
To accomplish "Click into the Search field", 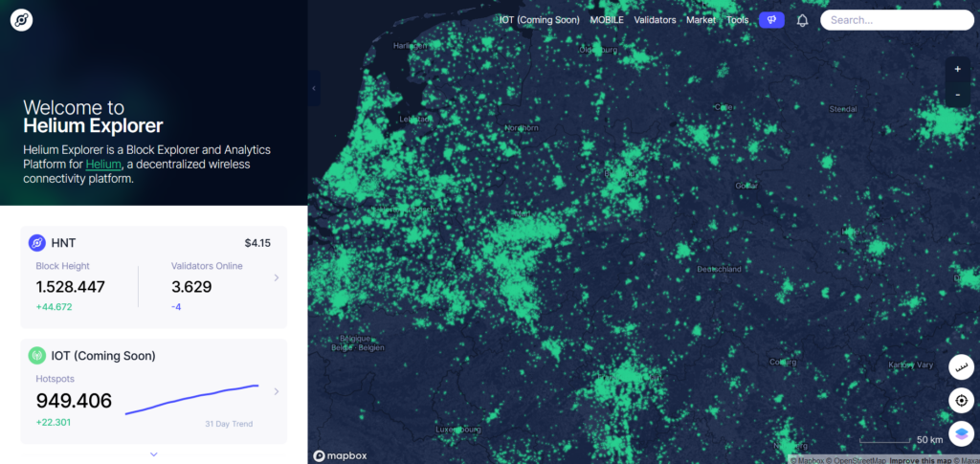I will (x=897, y=20).
